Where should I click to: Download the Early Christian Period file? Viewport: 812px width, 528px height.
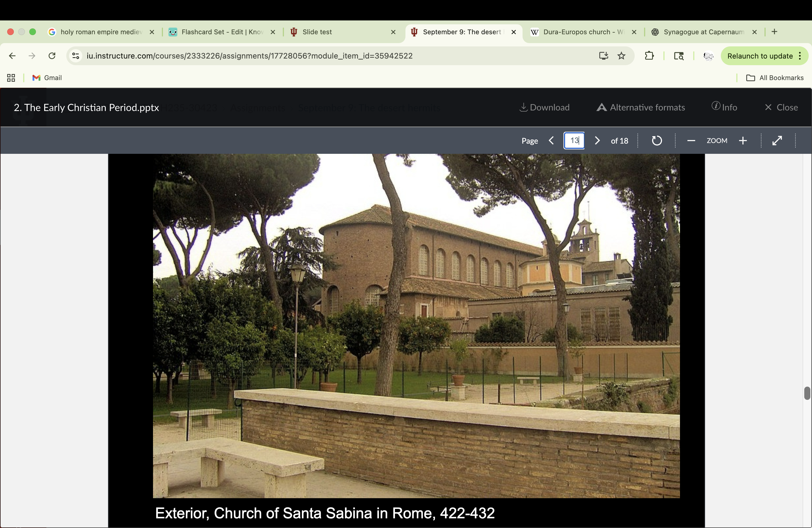pos(544,107)
